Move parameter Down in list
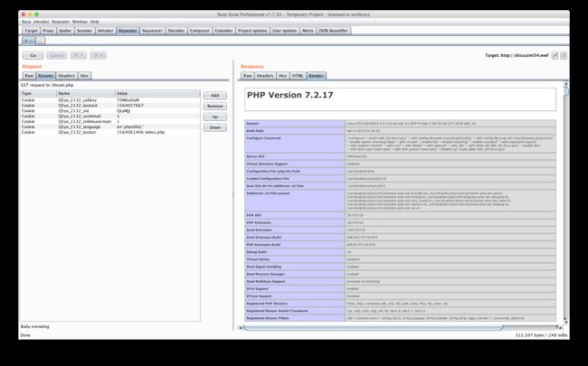Screen dimensions: 588x366 [215, 127]
